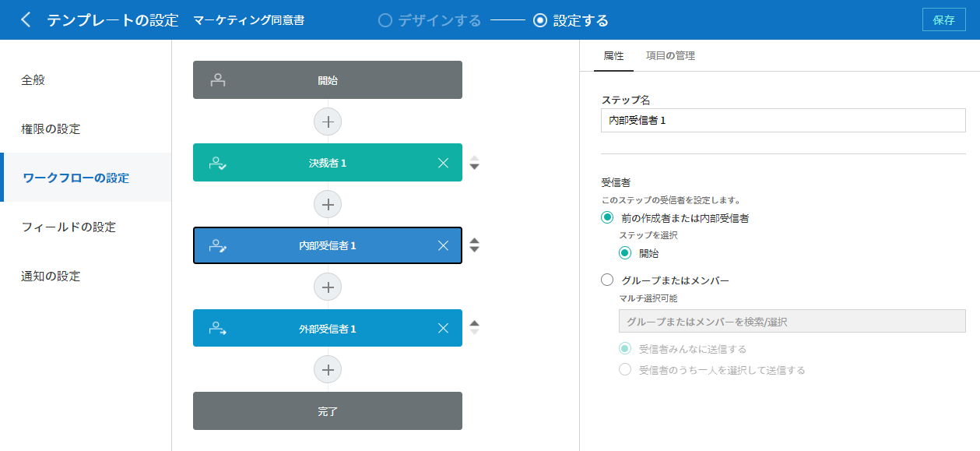Screen dimensions: 980x451
Task: Click the 保存 button
Action: tap(943, 20)
